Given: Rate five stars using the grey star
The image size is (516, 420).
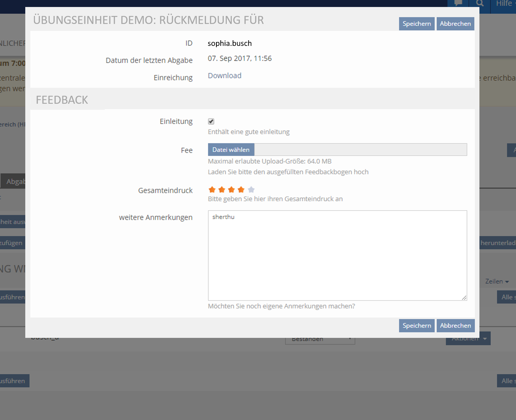Looking at the screenshot, I should [x=251, y=190].
